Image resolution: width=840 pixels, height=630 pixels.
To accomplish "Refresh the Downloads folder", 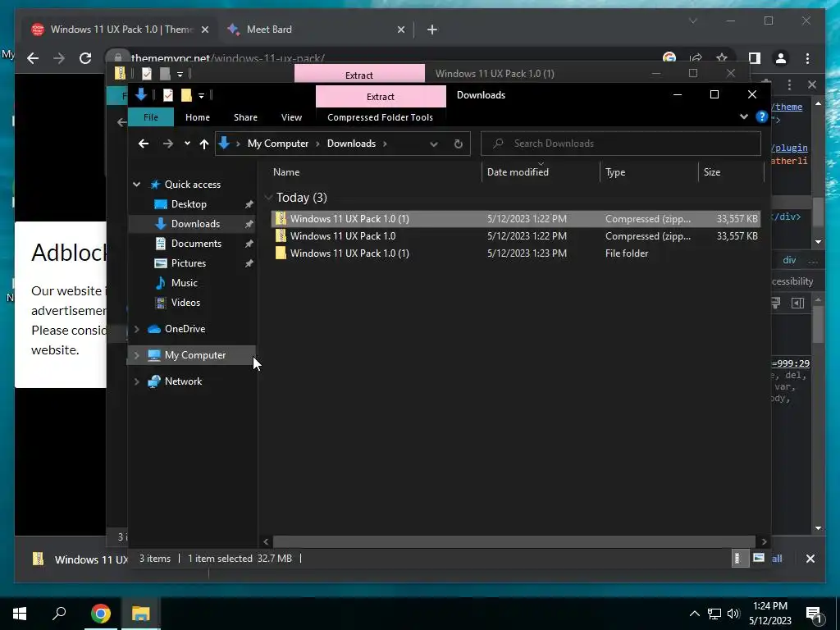I will click(458, 144).
